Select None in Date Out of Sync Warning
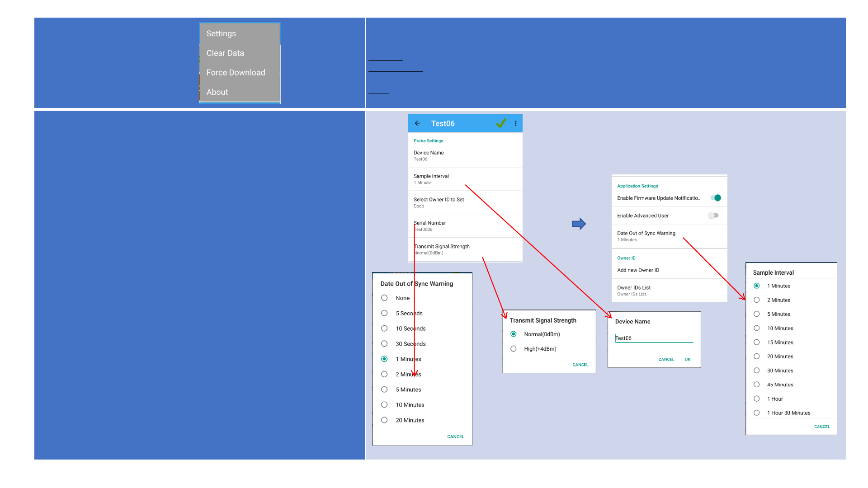 [x=384, y=298]
